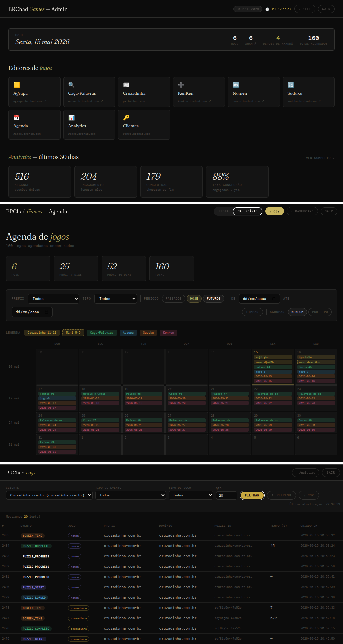Click the CSV button in Logs filters
This screenshot has height=644, width=343.
click(309, 495)
